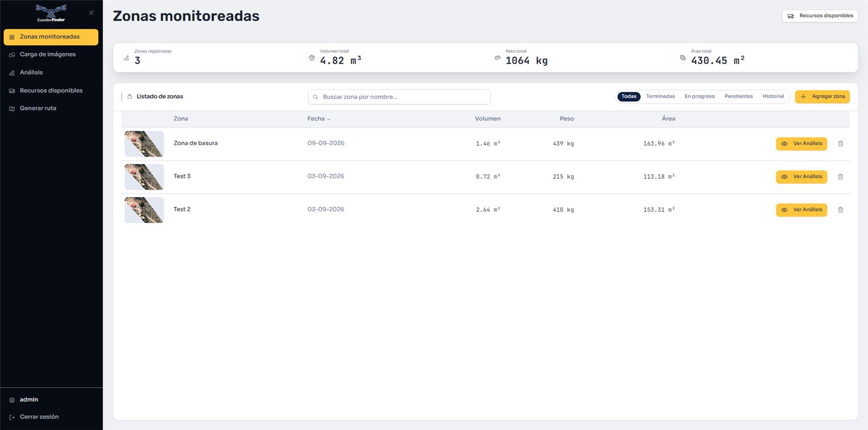Select the Todas filter tab
This screenshot has width=868, height=430.
(x=629, y=97)
